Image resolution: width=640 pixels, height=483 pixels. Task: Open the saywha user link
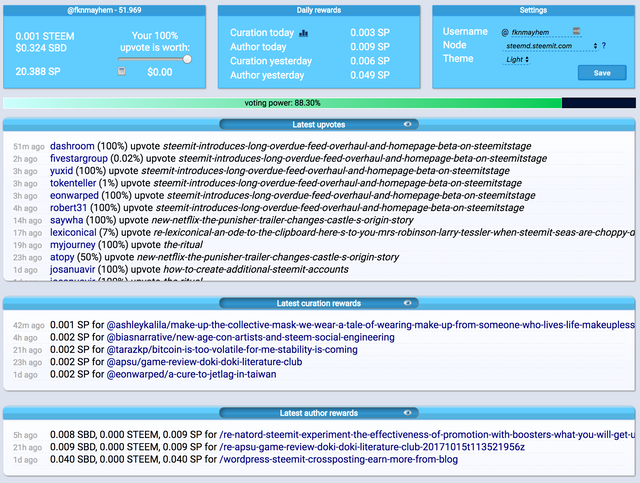click(x=67, y=220)
